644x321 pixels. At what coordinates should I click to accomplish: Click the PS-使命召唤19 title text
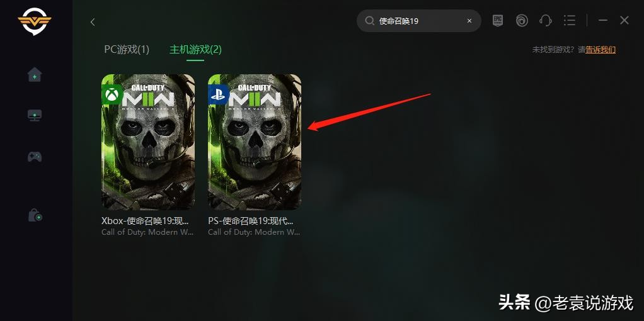(x=251, y=220)
